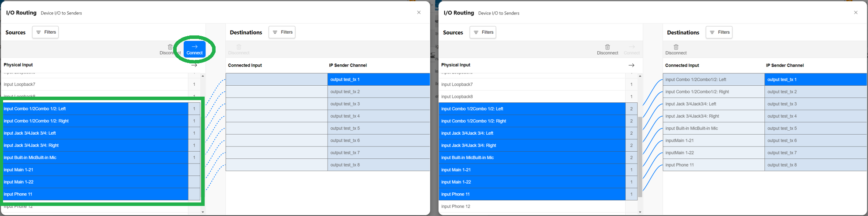The image size is (868, 216).
Task: Select the input Loopback8 row in the right dialog
Action: (538, 97)
